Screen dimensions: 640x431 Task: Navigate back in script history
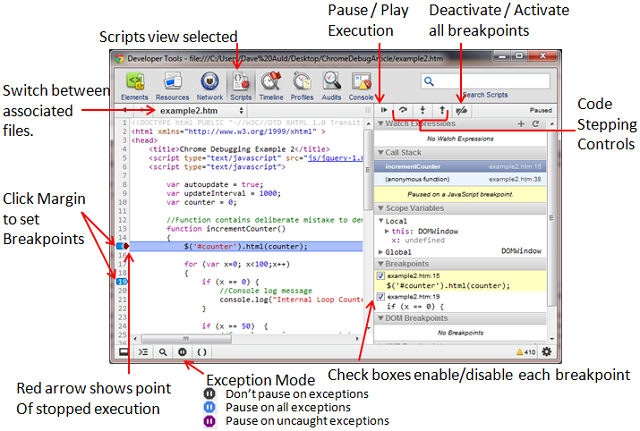(125, 110)
